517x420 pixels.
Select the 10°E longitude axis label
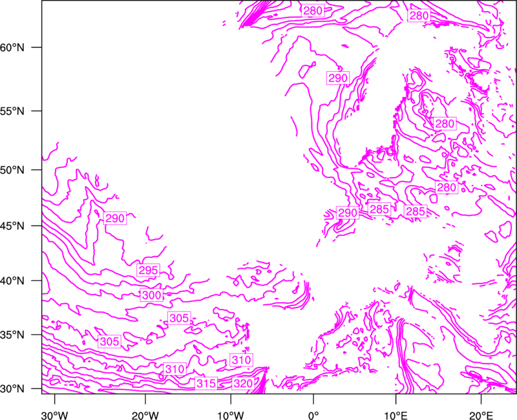coord(396,415)
